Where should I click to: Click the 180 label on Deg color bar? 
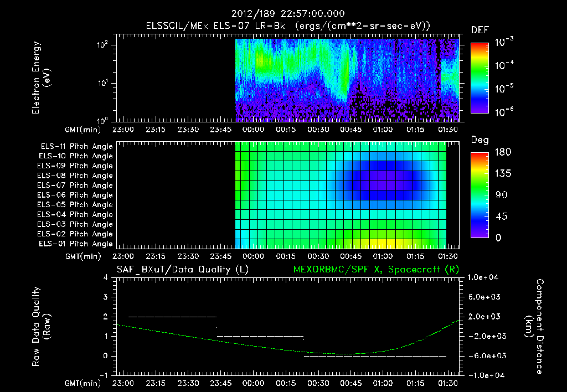click(503, 152)
